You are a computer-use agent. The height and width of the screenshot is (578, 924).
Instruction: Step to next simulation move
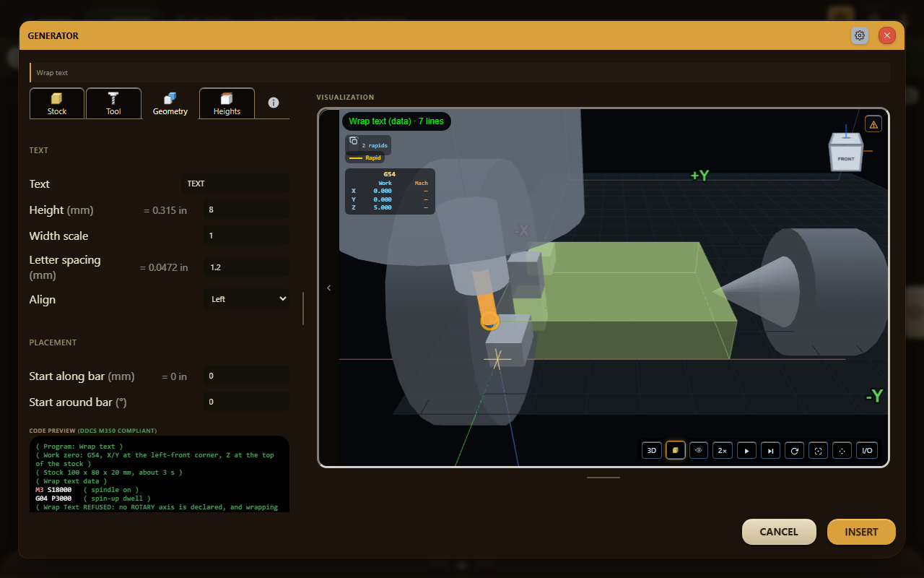click(770, 450)
